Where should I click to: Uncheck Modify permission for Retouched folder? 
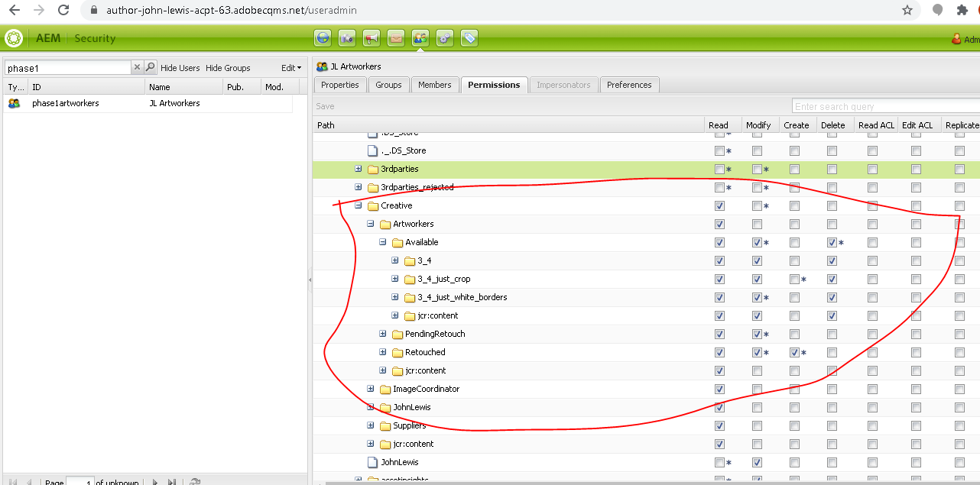tap(756, 352)
